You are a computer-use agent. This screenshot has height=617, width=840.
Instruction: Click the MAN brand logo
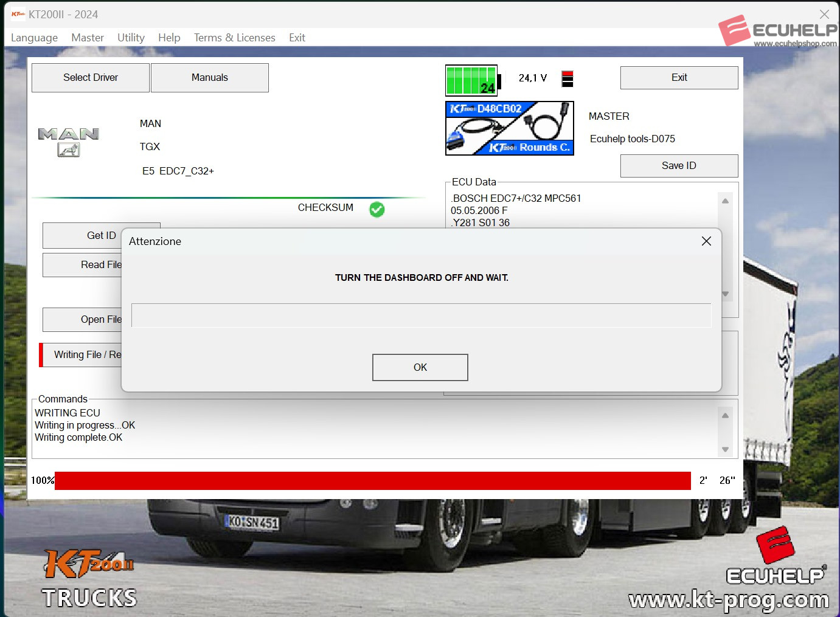(69, 141)
